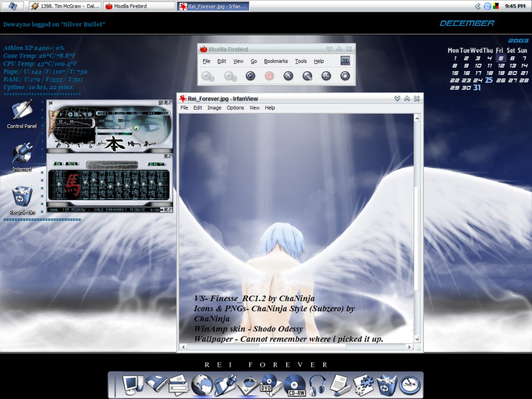Toggle Winamp equalizer AUTO button
Screen dimensions: 532x399
[72, 164]
